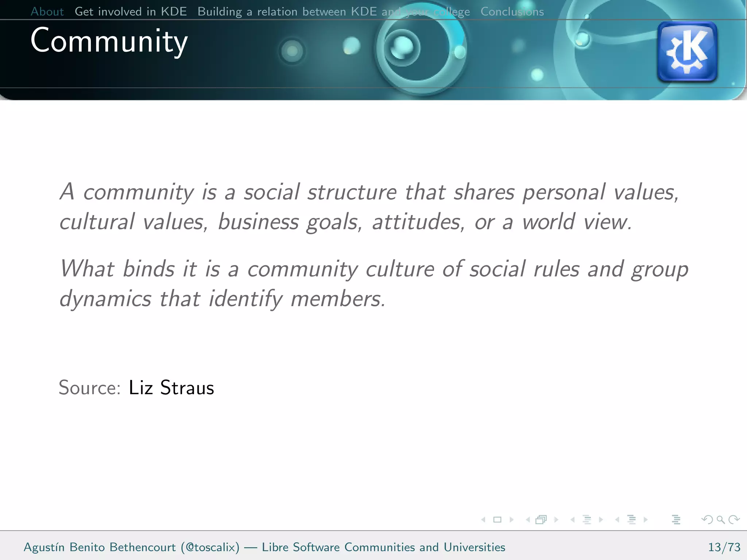Image resolution: width=747 pixels, height=560 pixels.
Task: Click the slide rectangle navigation icon
Action: pos(497,520)
